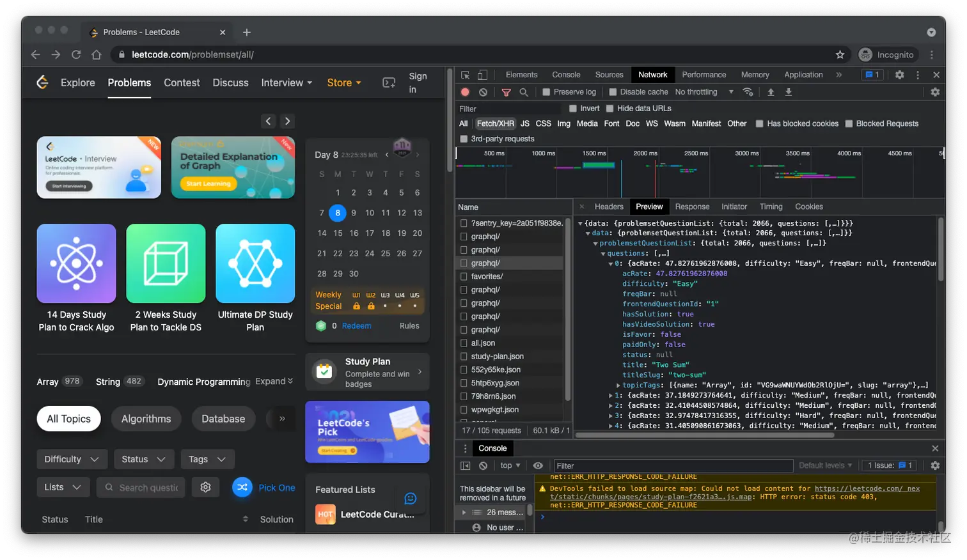Check Blocked Requests checkbox
967x560 pixels.
point(849,124)
